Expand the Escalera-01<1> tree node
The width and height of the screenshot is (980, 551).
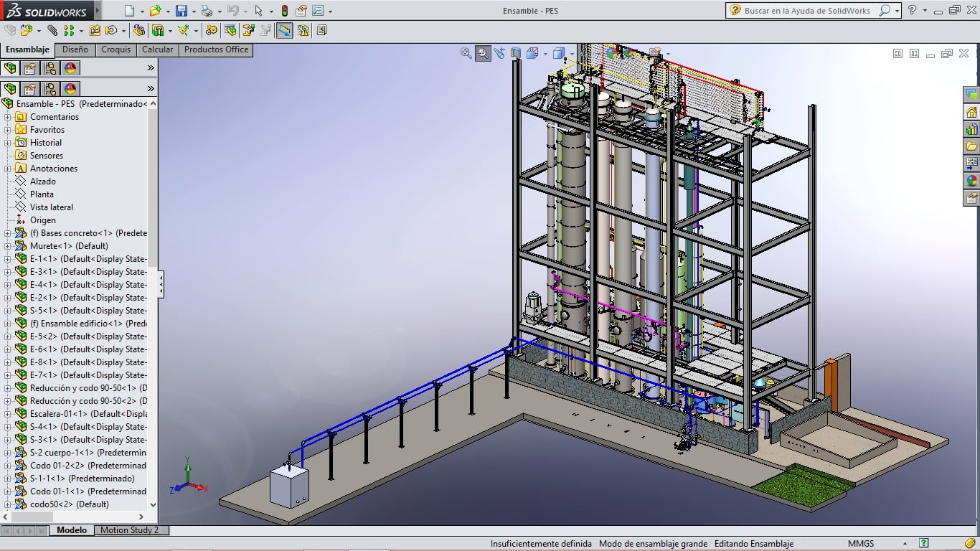[x=8, y=414]
